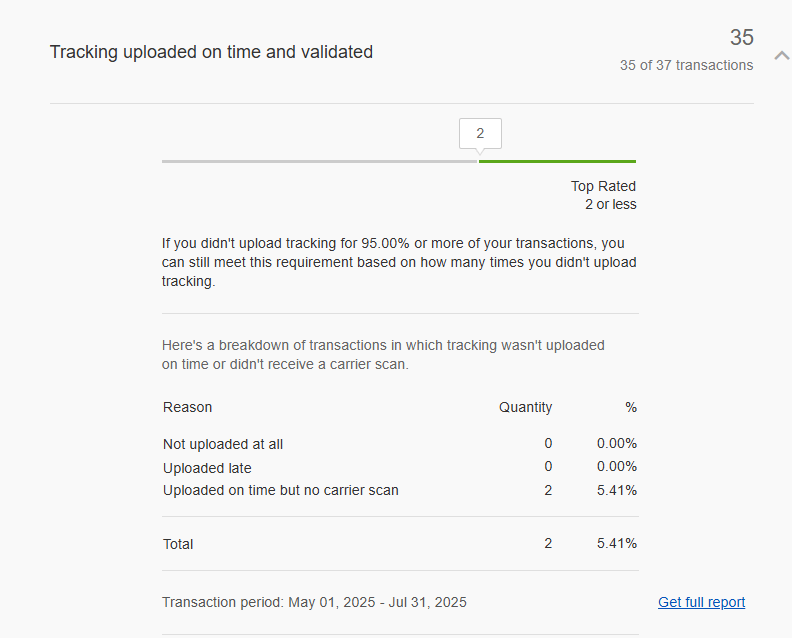Click the green Top Rated bar segment
792x638 pixels.
[x=557, y=161]
